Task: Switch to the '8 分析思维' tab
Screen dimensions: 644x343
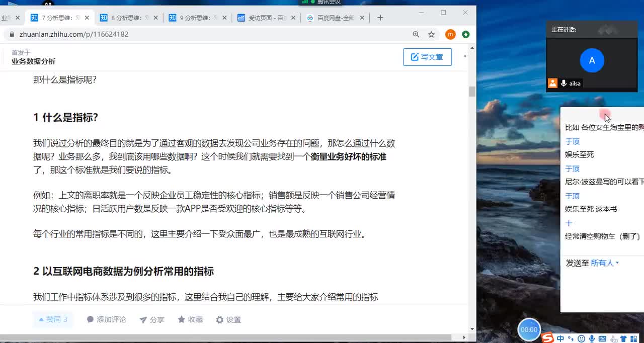Action: tap(129, 18)
